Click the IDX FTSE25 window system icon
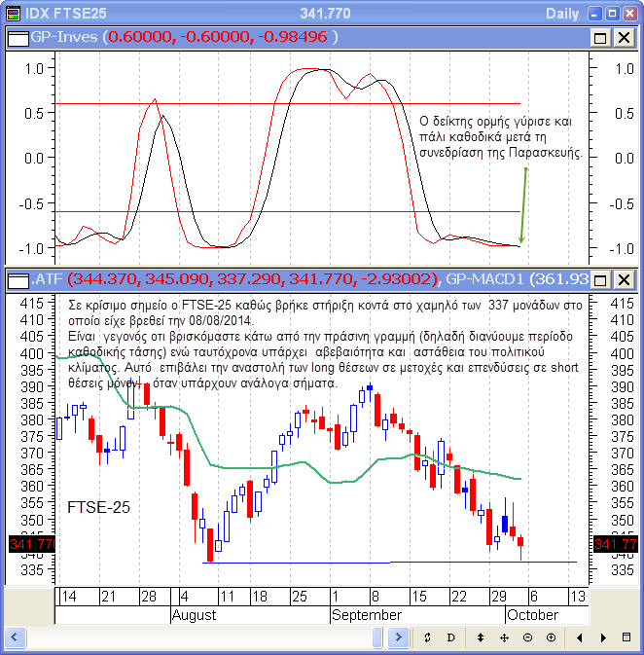644x655 pixels. [x=12, y=13]
